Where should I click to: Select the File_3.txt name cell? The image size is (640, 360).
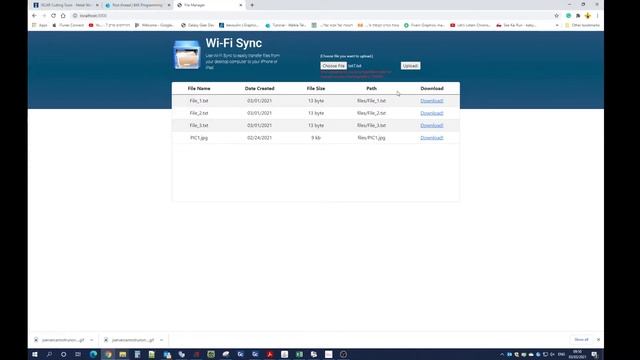pos(199,125)
